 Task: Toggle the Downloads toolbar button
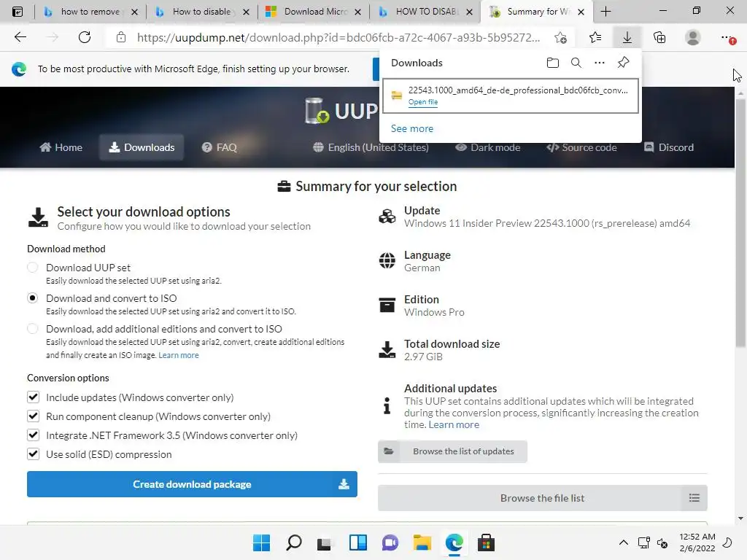coord(627,37)
